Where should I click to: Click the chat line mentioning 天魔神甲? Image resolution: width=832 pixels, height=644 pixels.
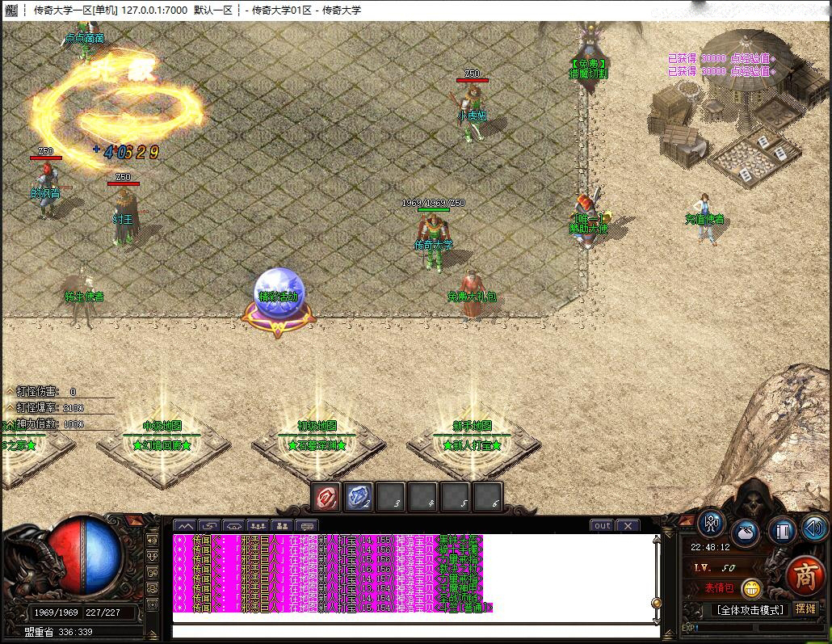click(x=329, y=587)
